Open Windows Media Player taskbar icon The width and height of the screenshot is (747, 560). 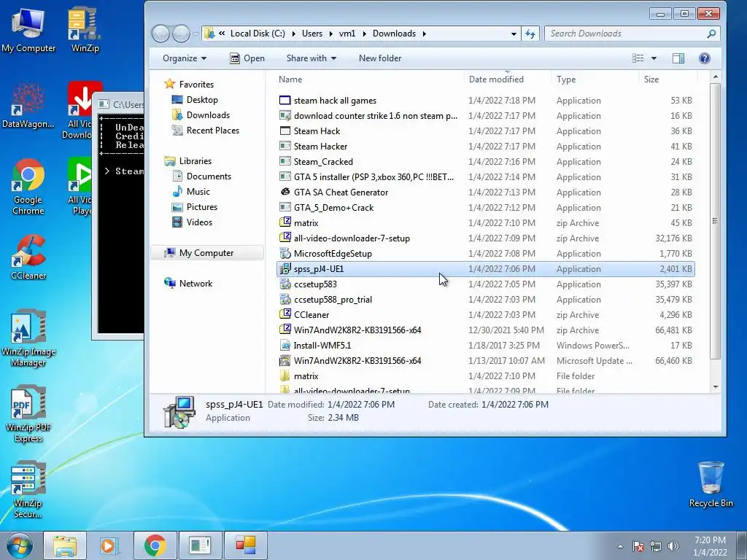click(109, 545)
